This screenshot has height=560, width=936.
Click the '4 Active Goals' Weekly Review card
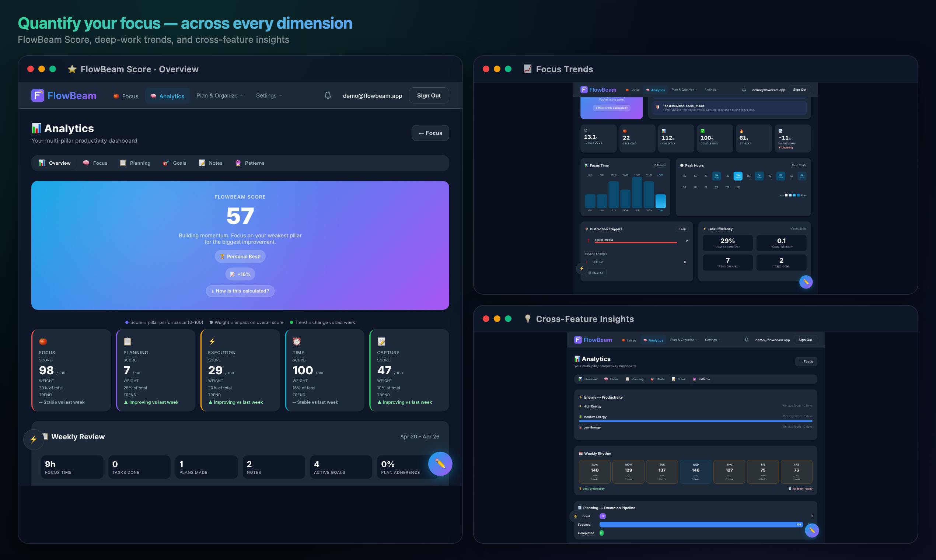click(x=341, y=467)
